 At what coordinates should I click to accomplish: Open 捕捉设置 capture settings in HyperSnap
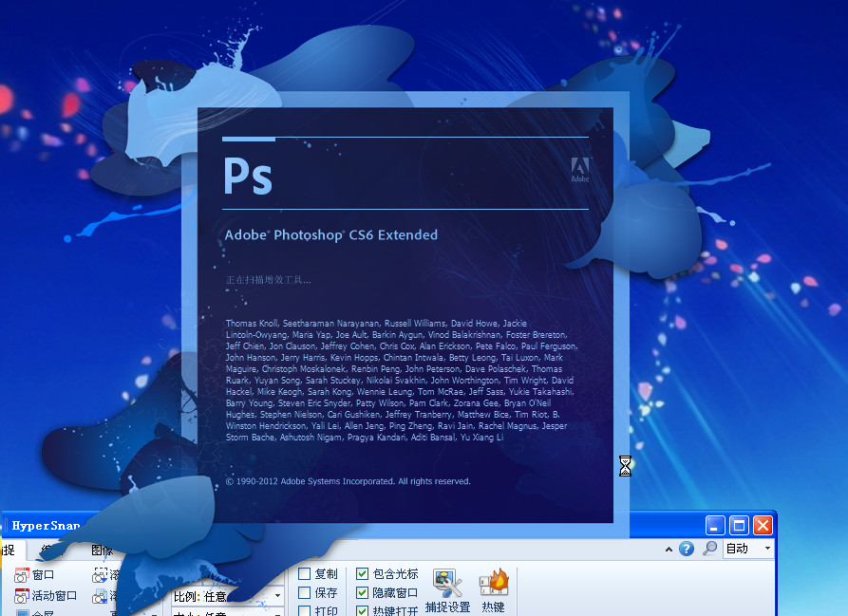447,591
